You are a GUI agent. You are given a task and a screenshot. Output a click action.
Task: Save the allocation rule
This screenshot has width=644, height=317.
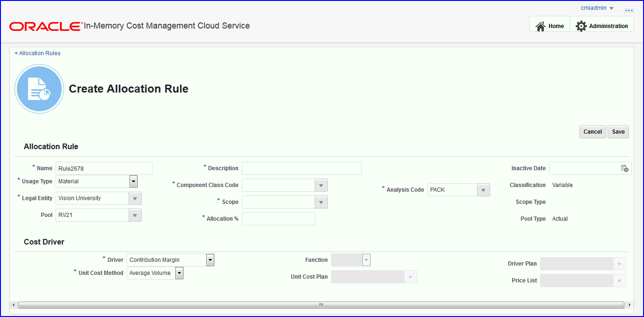click(x=618, y=132)
